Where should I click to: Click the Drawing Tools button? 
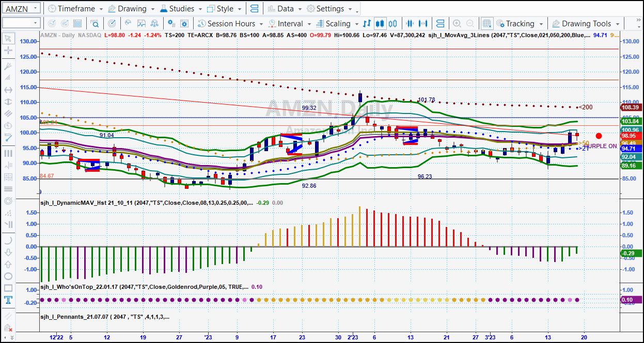click(582, 24)
